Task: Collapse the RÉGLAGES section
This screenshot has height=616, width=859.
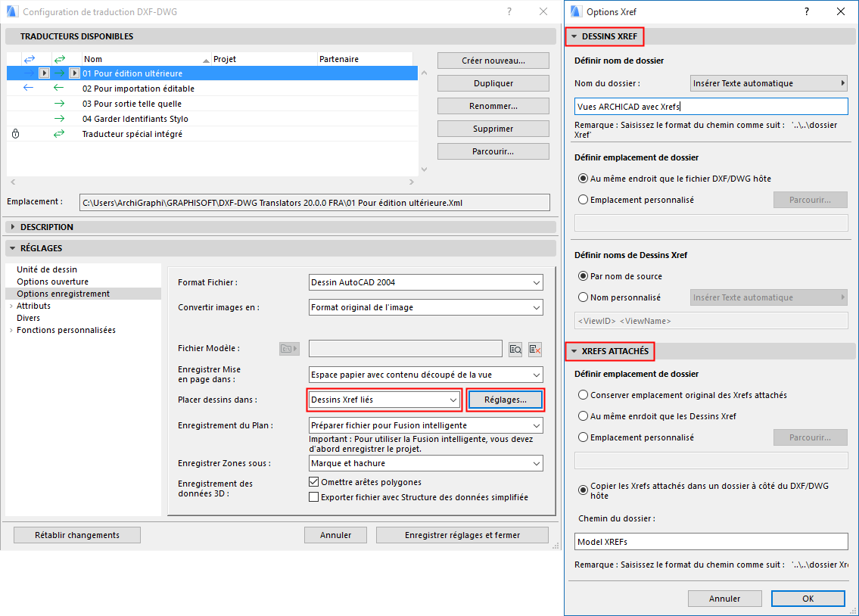Action: (x=13, y=248)
